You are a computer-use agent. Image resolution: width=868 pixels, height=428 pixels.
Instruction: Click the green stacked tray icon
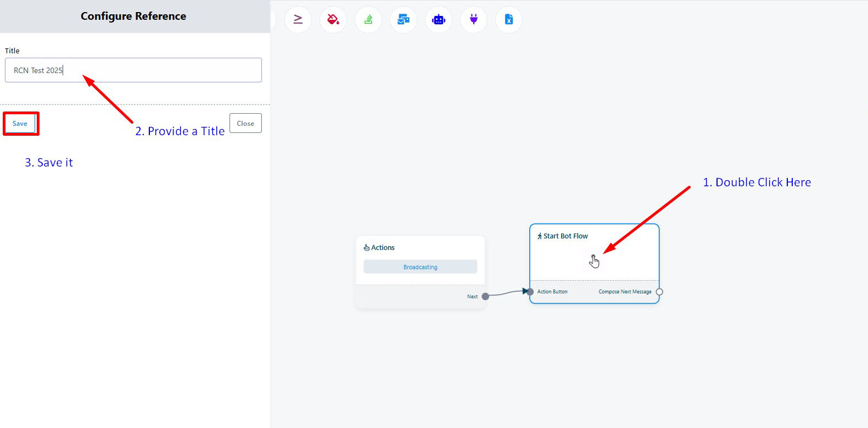pyautogui.click(x=368, y=20)
